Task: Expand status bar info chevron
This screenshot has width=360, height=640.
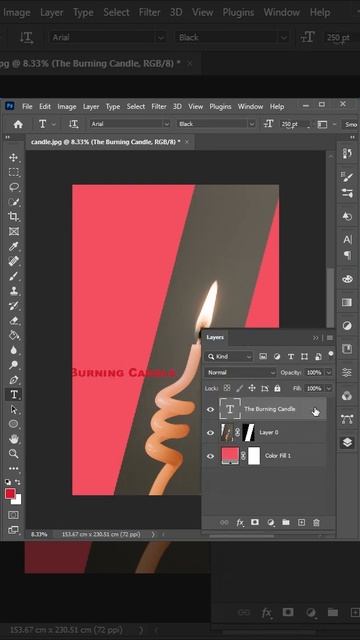Action: click(x=153, y=534)
